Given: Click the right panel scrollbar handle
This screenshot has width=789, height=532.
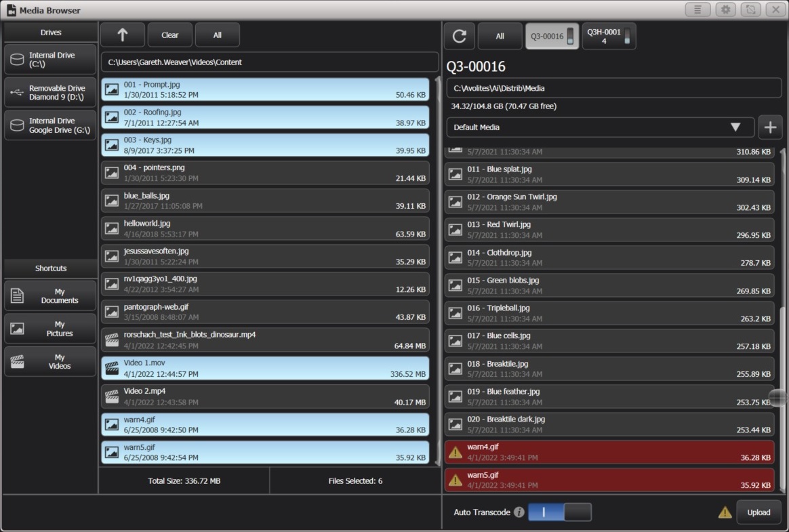Looking at the screenshot, I should [x=778, y=398].
